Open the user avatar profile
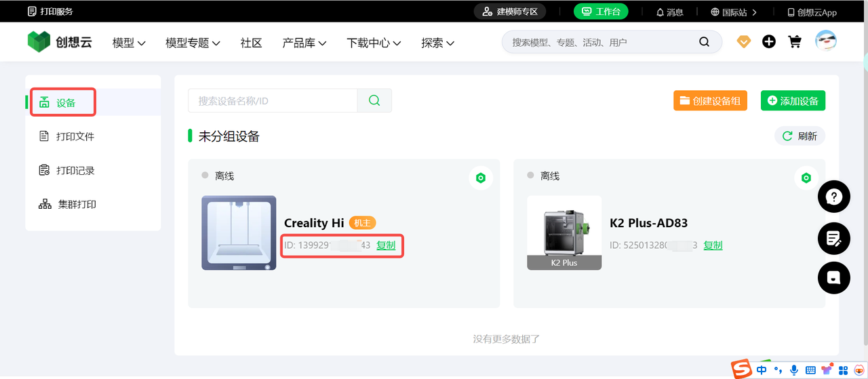Screen dimensions: 868x379 (825, 41)
